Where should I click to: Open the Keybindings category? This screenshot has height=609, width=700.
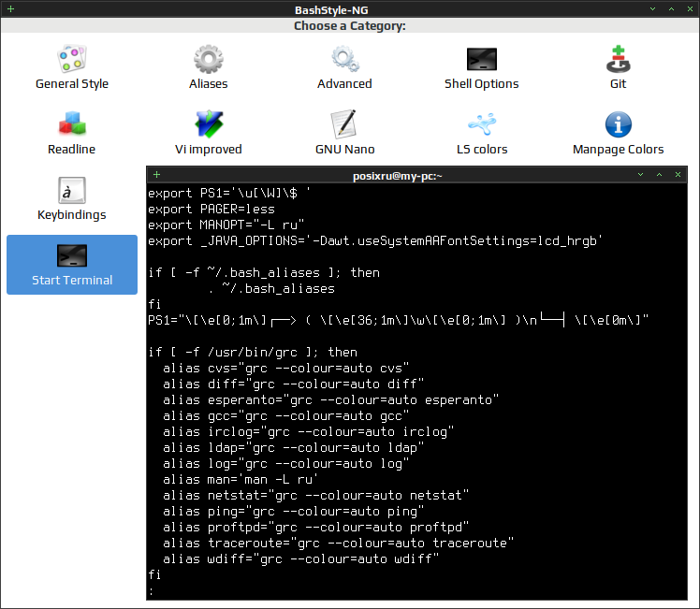71,198
